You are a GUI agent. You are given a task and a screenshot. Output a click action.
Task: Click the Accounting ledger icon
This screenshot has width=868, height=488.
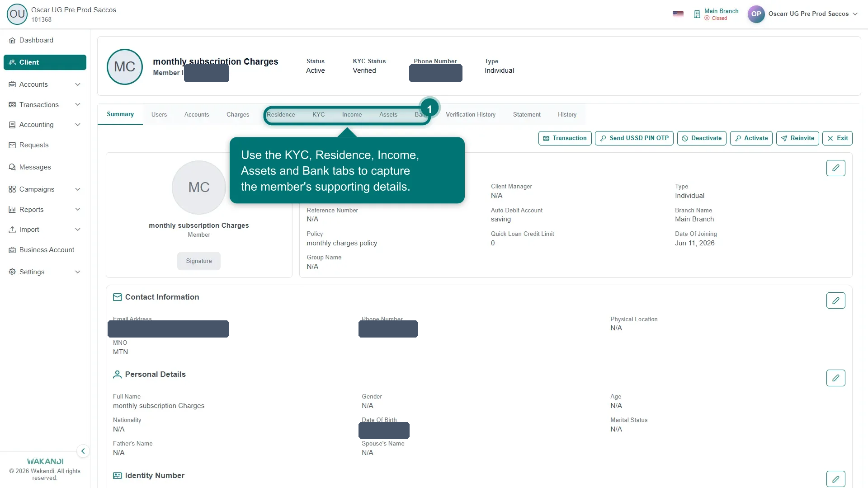pyautogui.click(x=12, y=125)
